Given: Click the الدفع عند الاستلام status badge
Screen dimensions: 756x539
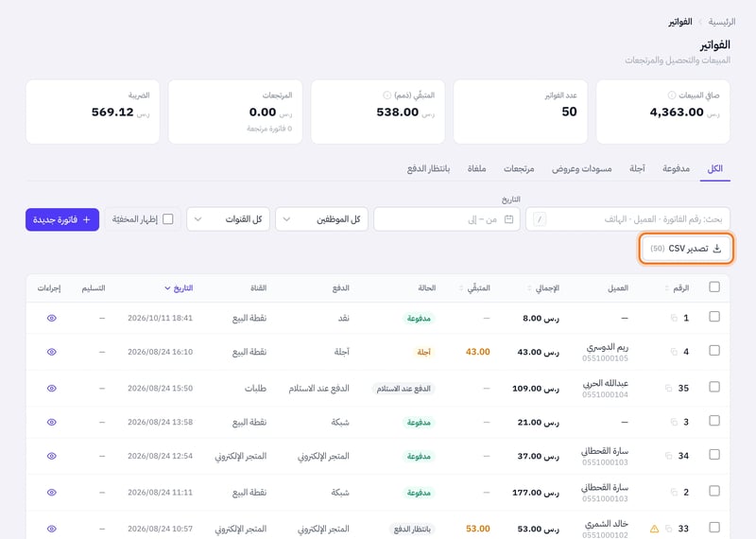Looking at the screenshot, I should pos(404,389).
